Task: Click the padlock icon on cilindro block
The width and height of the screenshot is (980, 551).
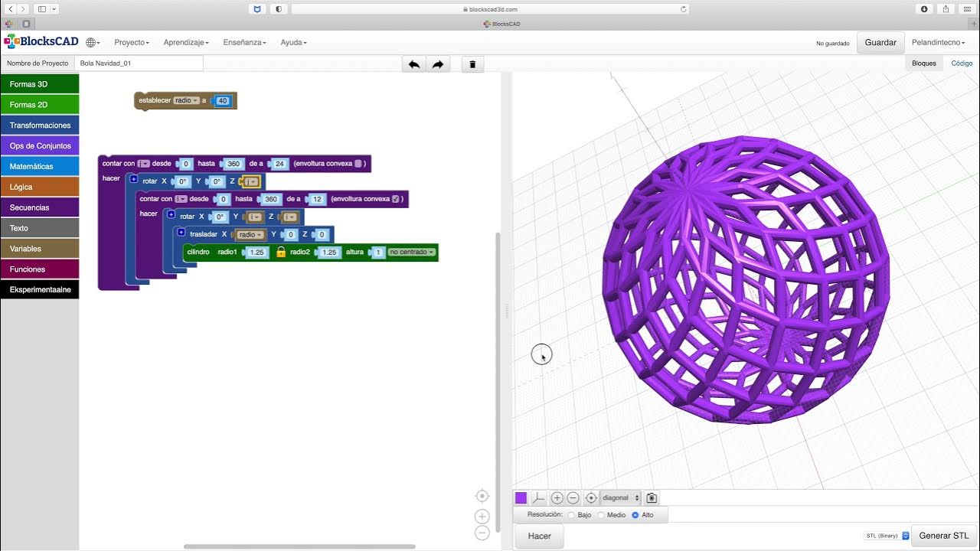Action: pos(280,252)
